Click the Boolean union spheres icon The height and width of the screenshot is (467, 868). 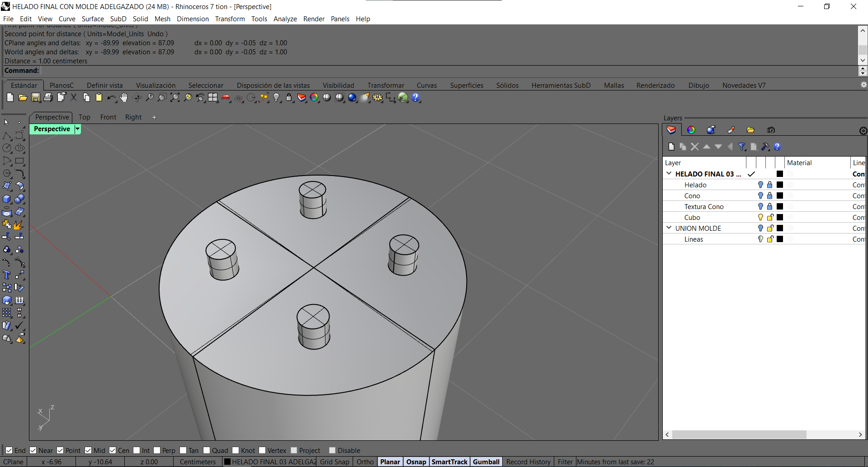(19, 199)
